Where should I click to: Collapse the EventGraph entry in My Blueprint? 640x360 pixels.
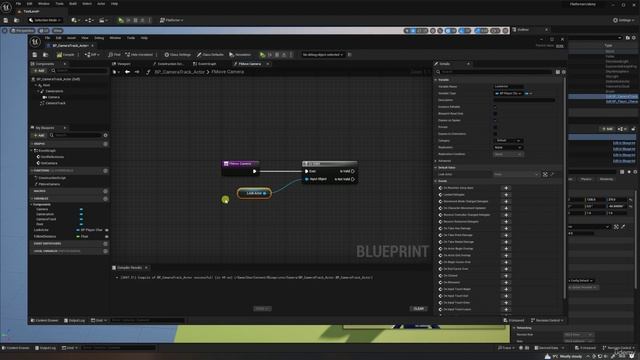pyautogui.click(x=32, y=151)
